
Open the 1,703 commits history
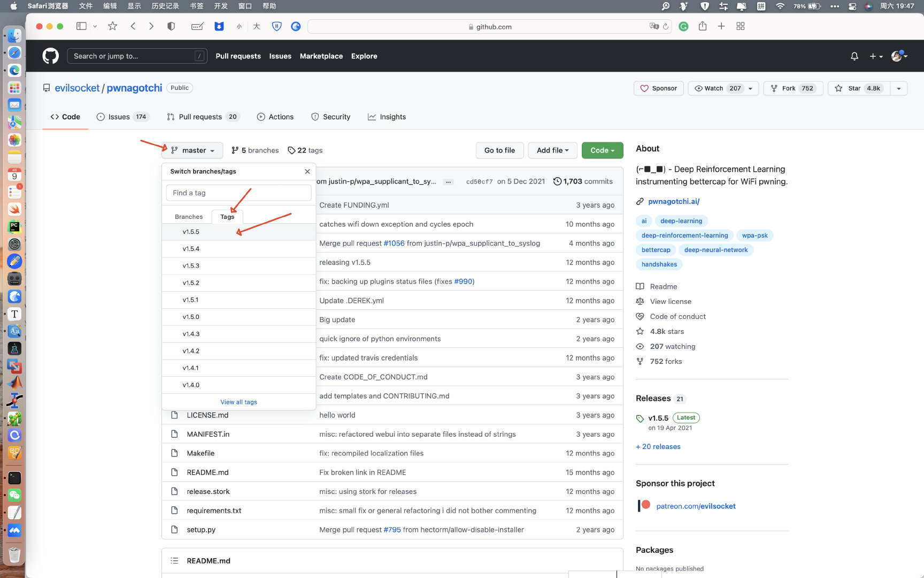point(583,181)
